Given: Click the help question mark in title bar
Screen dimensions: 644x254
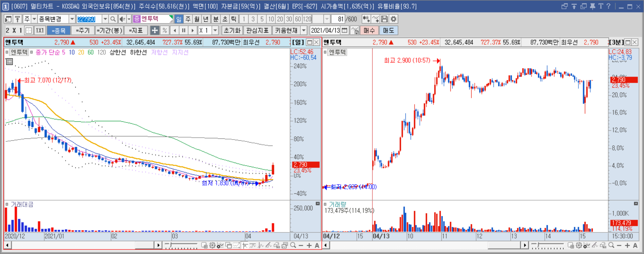Looking at the screenshot, I should point(608,6).
